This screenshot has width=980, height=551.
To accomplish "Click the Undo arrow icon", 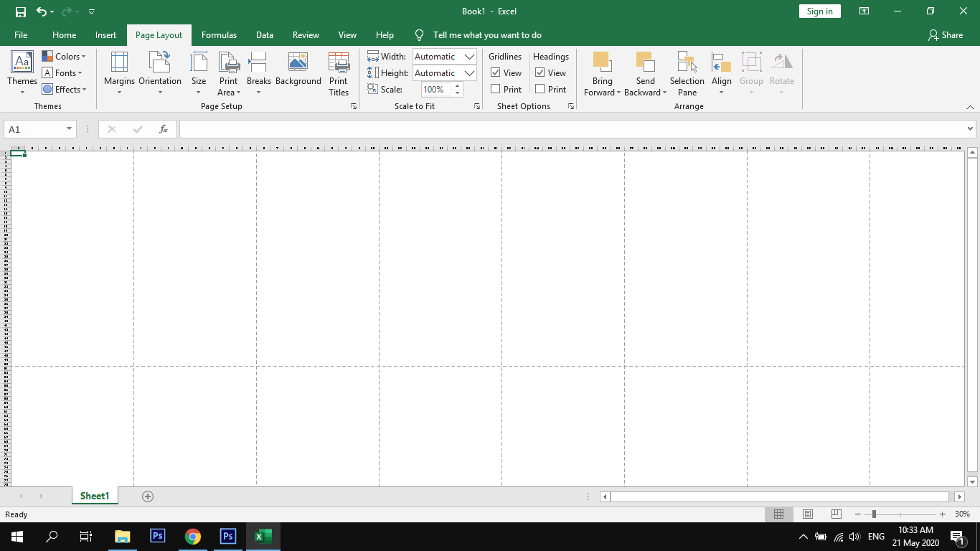I will click(x=41, y=11).
